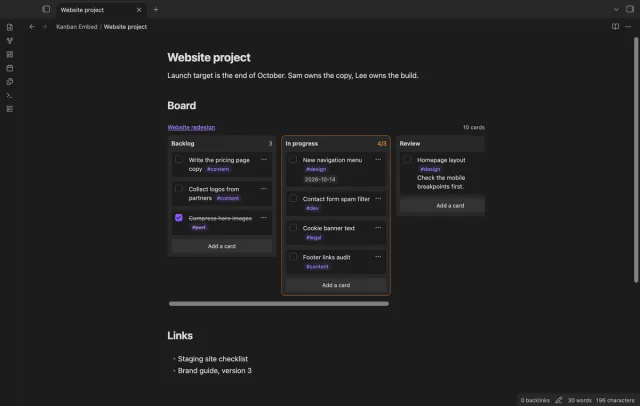Close the Website project tab
The width and height of the screenshot is (640, 406).
click(x=139, y=10)
